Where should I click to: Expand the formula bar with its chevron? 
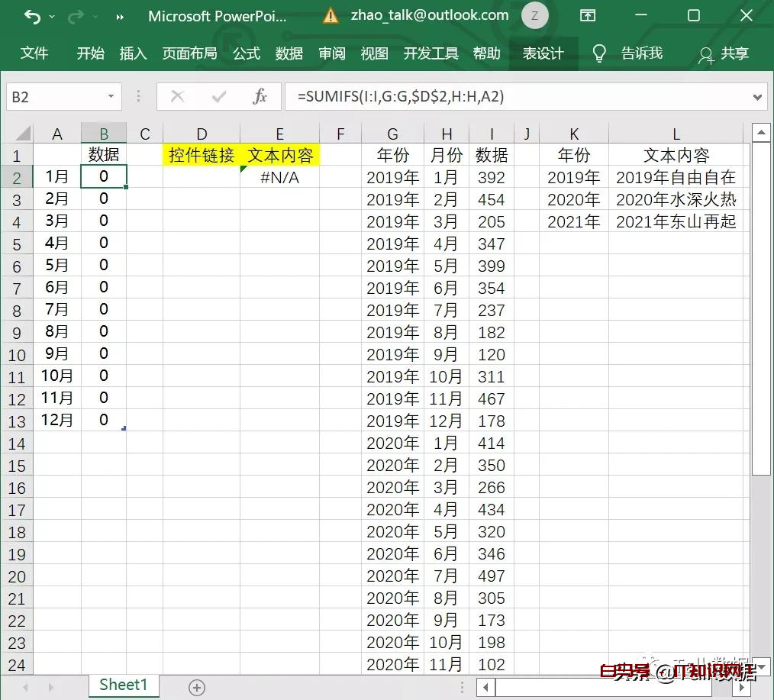tap(757, 97)
